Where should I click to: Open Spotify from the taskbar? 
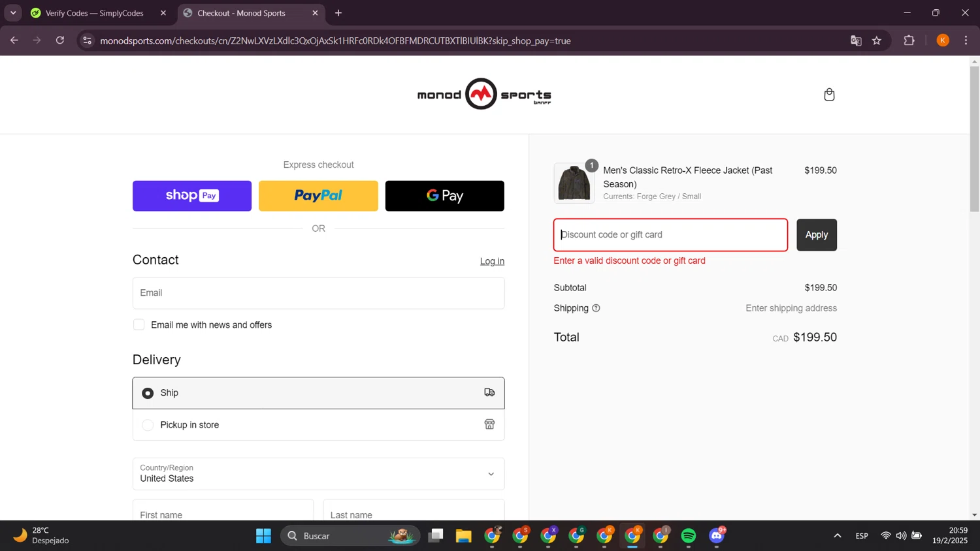(x=689, y=536)
